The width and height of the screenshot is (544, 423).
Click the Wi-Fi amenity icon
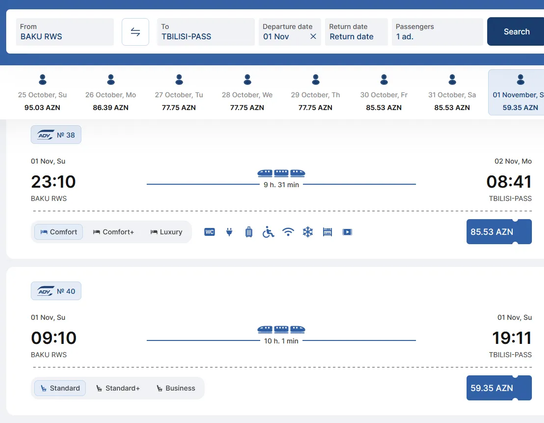pyautogui.click(x=288, y=232)
